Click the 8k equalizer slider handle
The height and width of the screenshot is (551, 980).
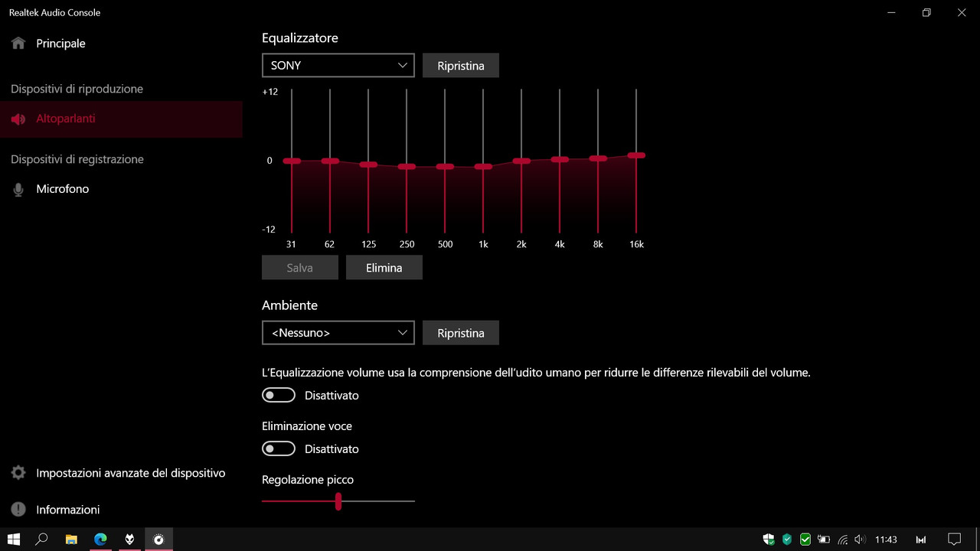598,158
